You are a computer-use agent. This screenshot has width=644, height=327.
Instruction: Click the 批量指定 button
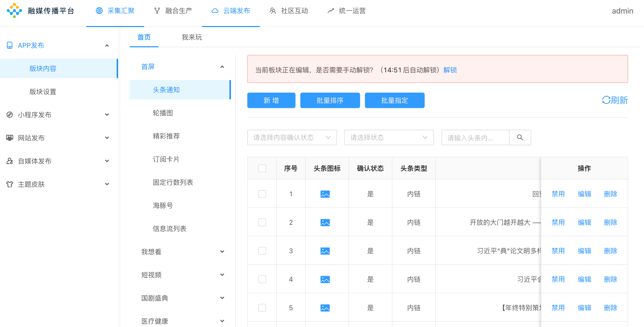click(x=395, y=100)
